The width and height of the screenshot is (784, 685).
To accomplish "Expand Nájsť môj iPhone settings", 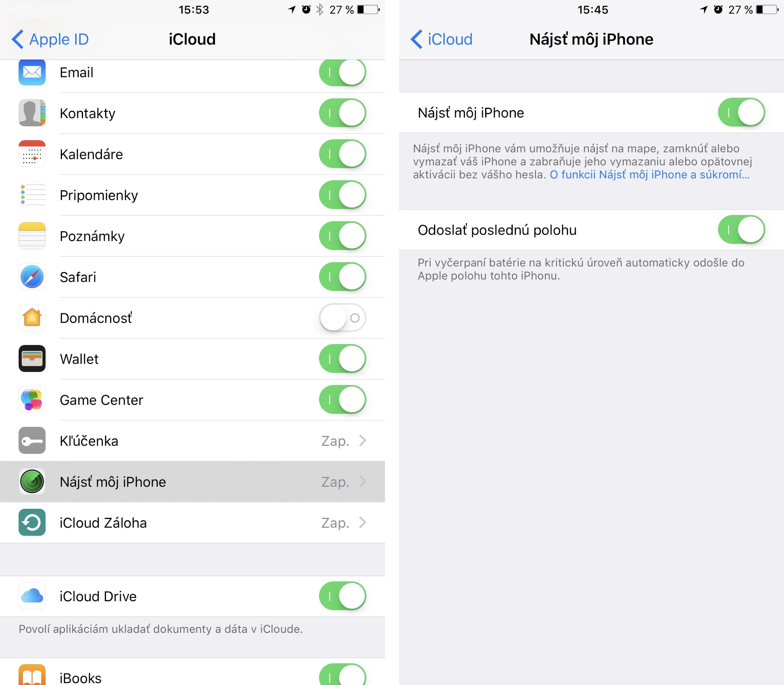I will pyautogui.click(x=196, y=484).
